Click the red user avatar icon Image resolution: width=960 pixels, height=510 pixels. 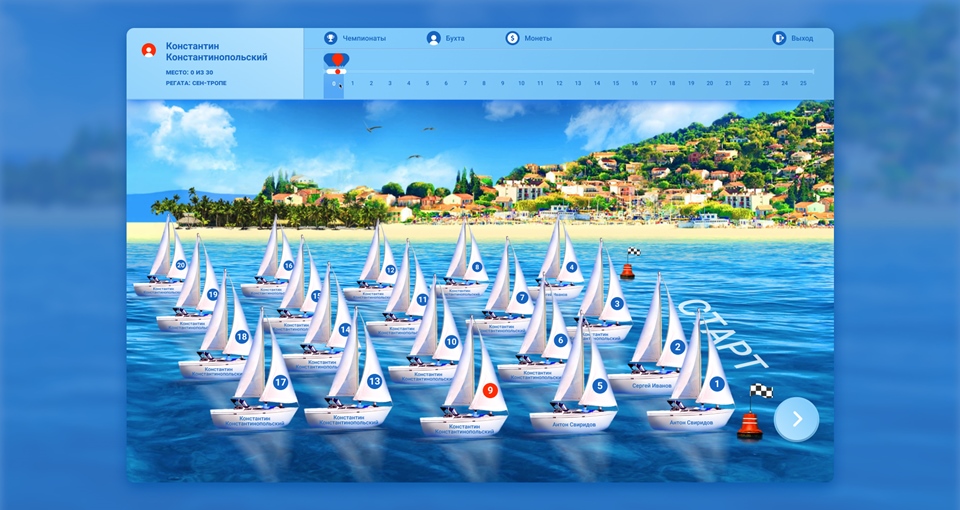(149, 50)
